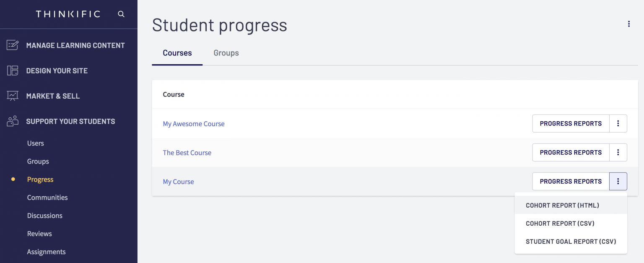Go to the Assignments page
Viewport: 644px width, 263px height.
pyautogui.click(x=46, y=251)
